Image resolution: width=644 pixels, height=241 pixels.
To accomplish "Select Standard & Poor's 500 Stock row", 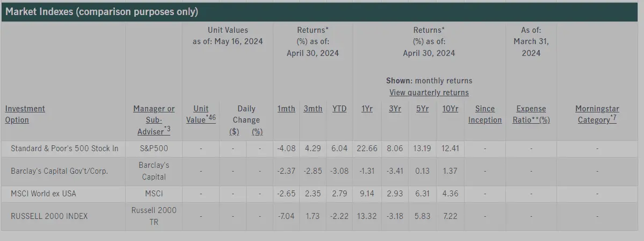I will pyautogui.click(x=64, y=148).
